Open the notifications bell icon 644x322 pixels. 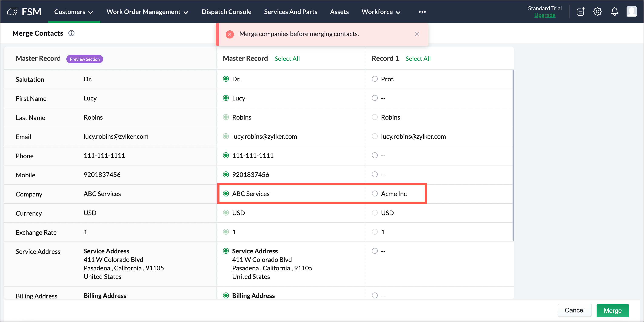[x=614, y=11]
